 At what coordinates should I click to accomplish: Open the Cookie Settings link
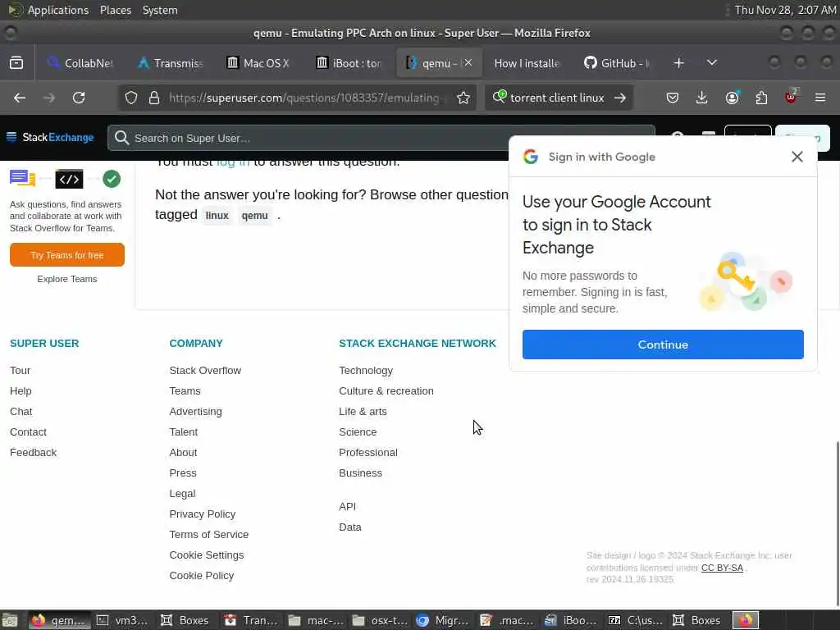[x=206, y=555]
